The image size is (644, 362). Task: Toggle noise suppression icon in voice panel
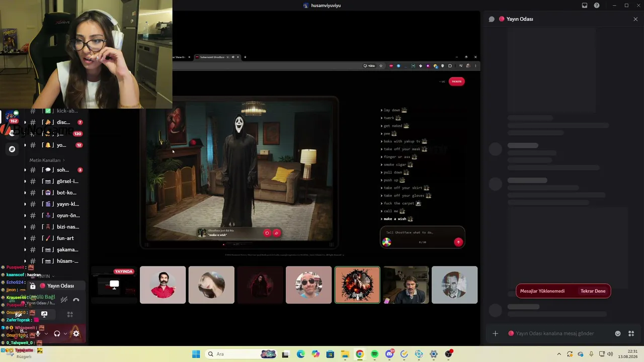pyautogui.click(x=64, y=300)
